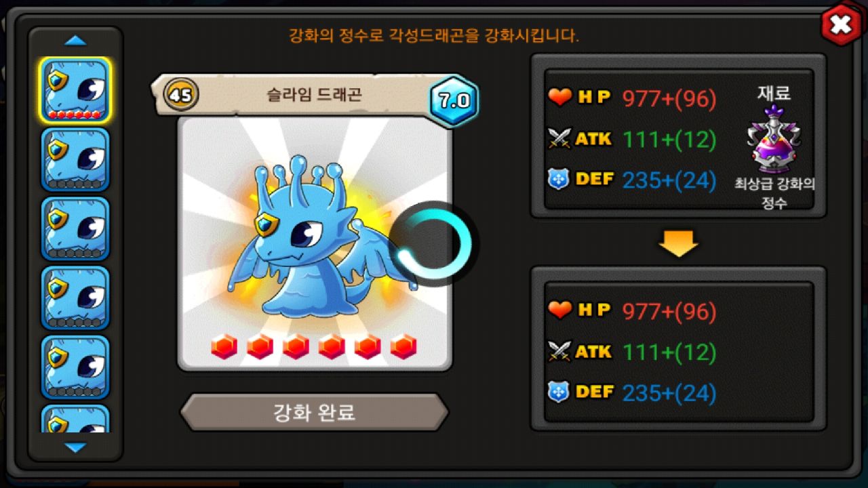This screenshot has height=488, width=868.
Task: Close the dragon enhancement window
Action: (x=841, y=25)
